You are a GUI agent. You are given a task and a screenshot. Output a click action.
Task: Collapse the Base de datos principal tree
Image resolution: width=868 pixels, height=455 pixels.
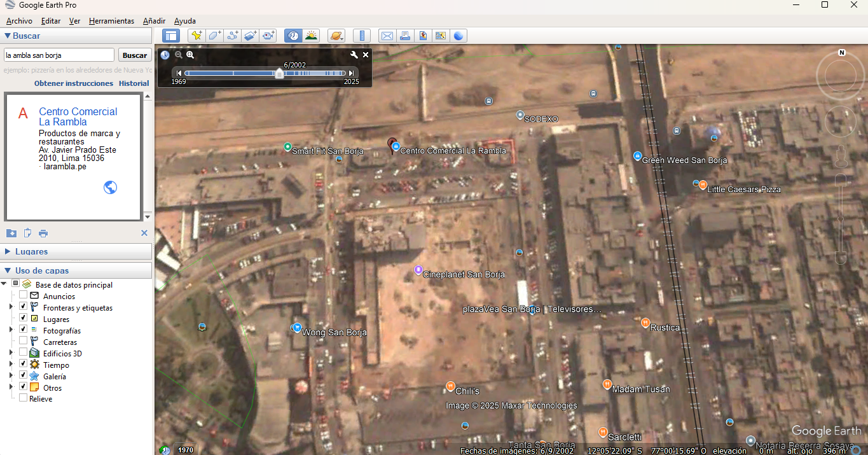(x=4, y=284)
